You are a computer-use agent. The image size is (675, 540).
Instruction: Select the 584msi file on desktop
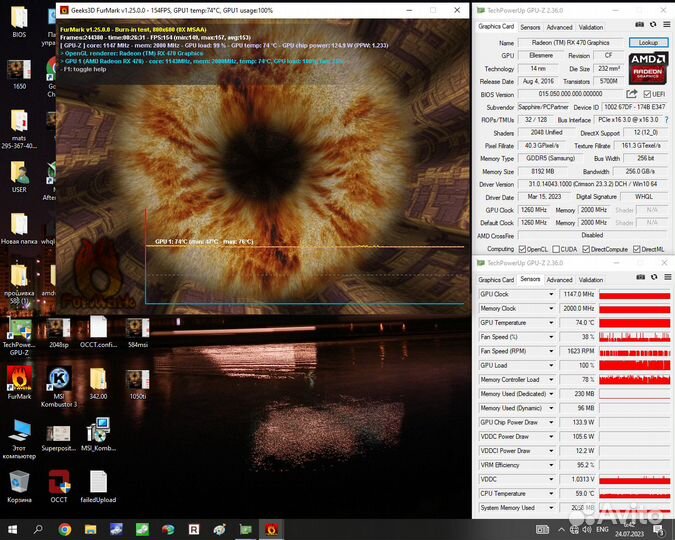[138, 332]
